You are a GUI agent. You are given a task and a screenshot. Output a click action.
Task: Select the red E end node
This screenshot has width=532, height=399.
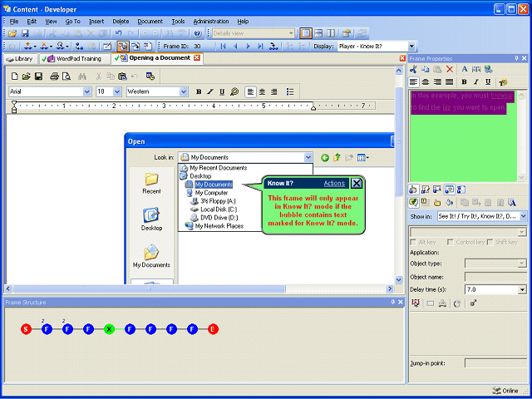click(x=213, y=329)
